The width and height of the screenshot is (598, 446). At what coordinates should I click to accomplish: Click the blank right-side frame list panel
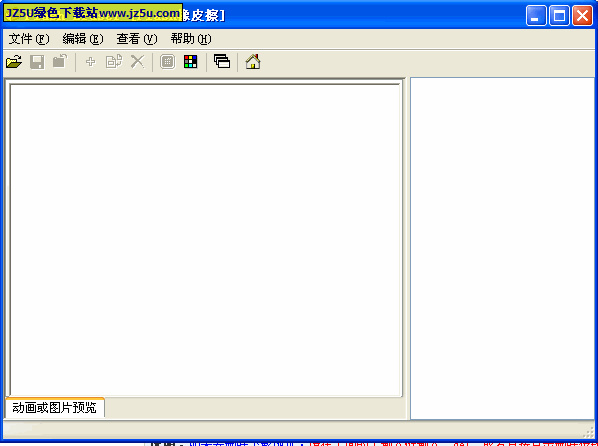point(502,248)
